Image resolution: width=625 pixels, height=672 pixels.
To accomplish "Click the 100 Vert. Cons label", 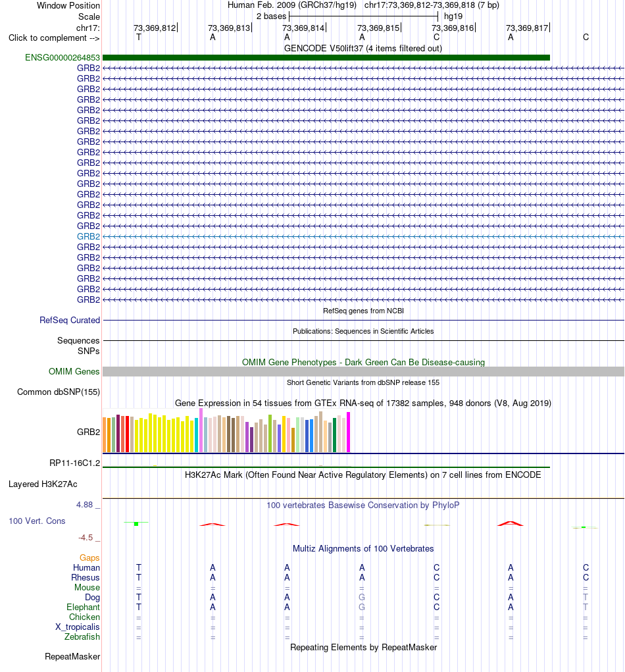I will [x=37, y=521].
